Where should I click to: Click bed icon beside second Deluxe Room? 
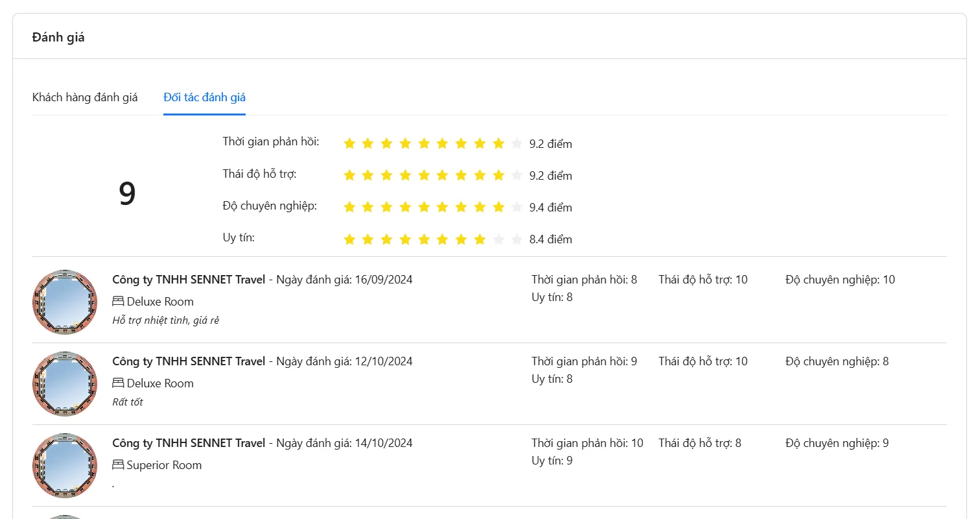point(118,383)
